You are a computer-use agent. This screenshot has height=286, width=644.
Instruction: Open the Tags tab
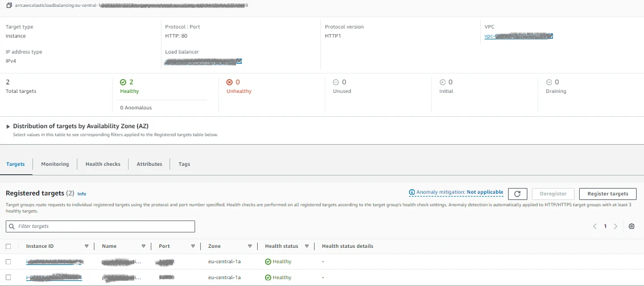[x=184, y=164]
